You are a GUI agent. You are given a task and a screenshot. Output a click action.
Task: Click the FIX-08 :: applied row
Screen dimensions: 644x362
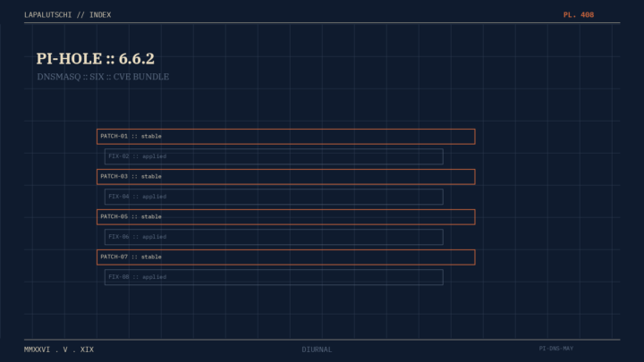[x=274, y=277]
